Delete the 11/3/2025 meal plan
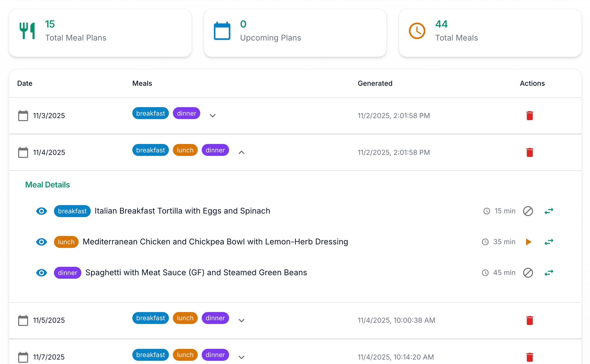590x364 pixels. pyautogui.click(x=530, y=115)
